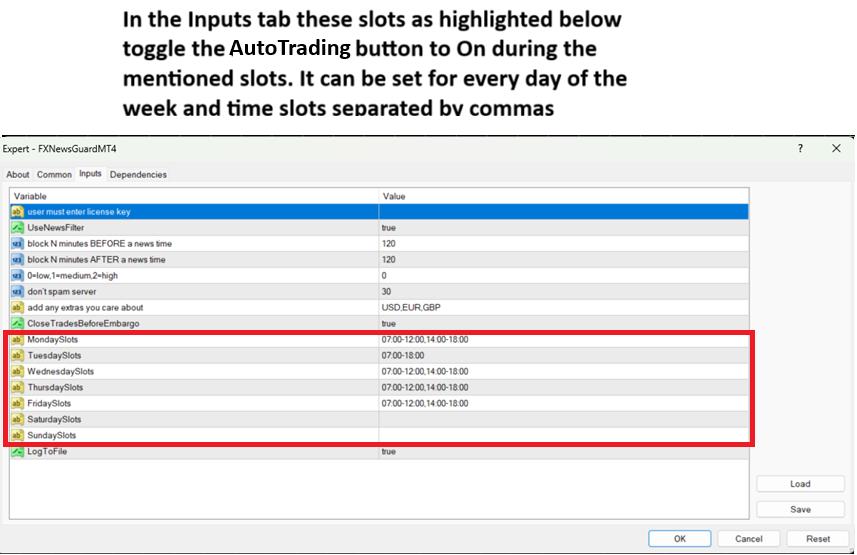Click the icon next to 'block N minutes BEFORE'
Screen dimensions: 857x555
(x=17, y=244)
